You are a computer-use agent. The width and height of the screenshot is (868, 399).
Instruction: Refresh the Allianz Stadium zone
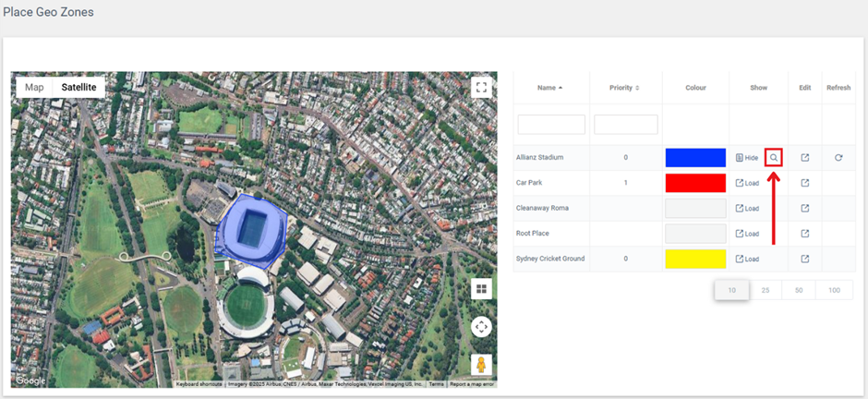[838, 158]
